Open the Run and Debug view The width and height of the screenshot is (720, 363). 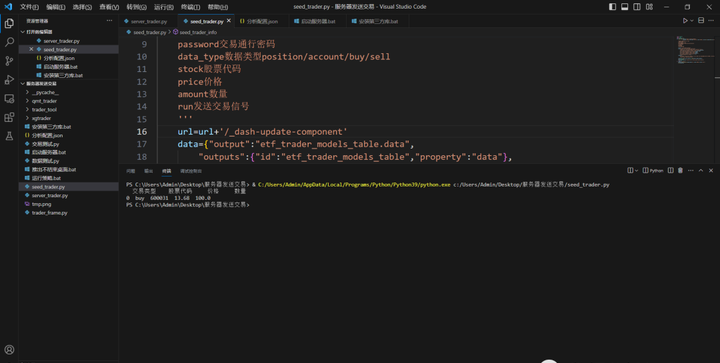click(9, 80)
